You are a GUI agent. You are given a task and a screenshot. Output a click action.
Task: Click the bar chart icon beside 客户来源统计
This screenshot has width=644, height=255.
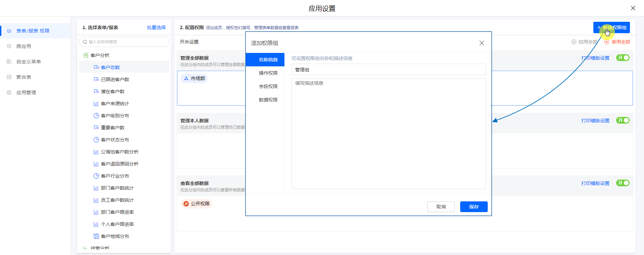[x=96, y=104]
